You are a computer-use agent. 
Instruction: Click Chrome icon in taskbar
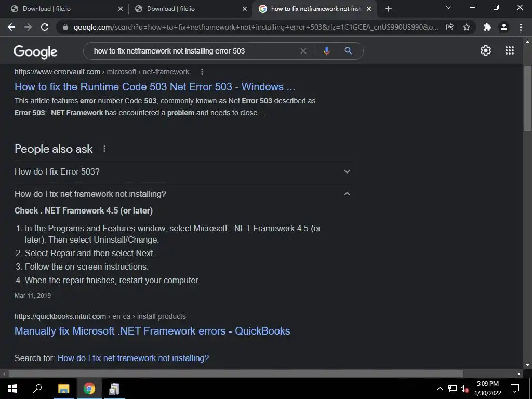click(89, 389)
